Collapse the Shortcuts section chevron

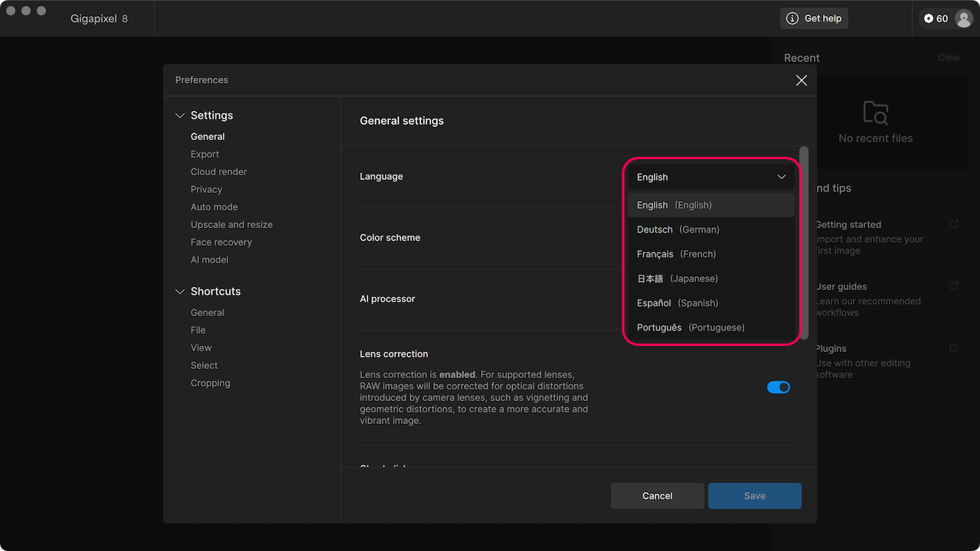coord(180,292)
